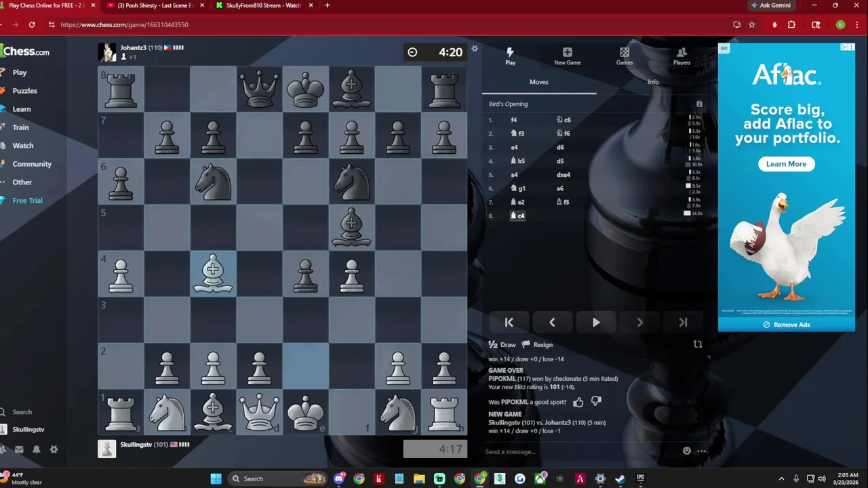
Task: Click Skullingstv avatar below the board
Action: pyautogui.click(x=107, y=449)
